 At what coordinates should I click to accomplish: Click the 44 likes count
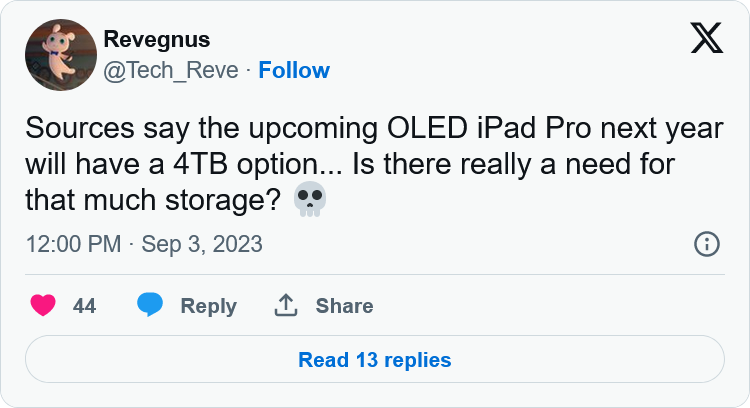[x=85, y=306]
